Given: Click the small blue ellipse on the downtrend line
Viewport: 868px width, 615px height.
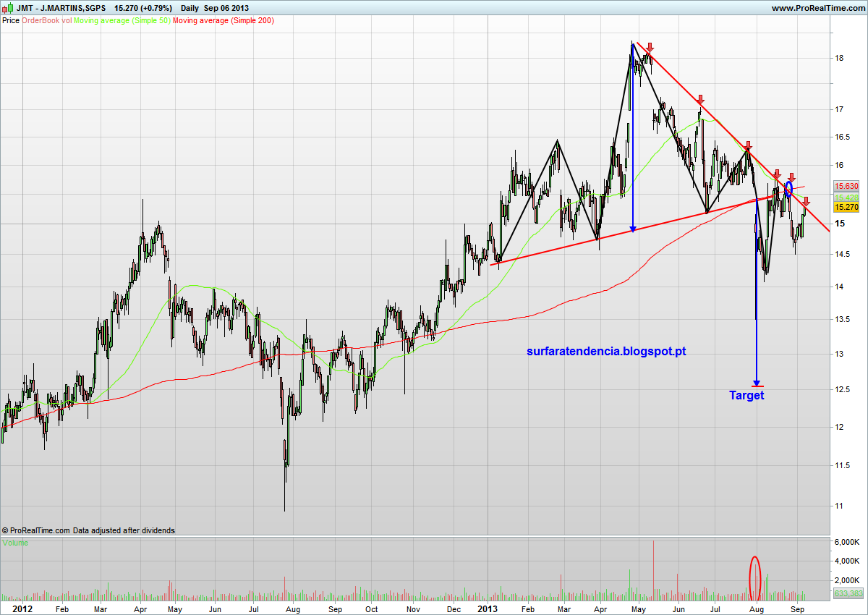Looking at the screenshot, I should point(788,188).
